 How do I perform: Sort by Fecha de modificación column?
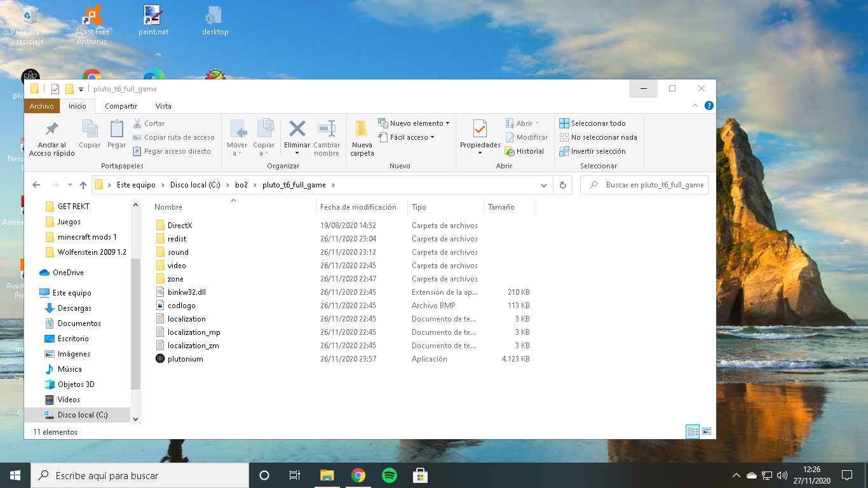coord(358,207)
